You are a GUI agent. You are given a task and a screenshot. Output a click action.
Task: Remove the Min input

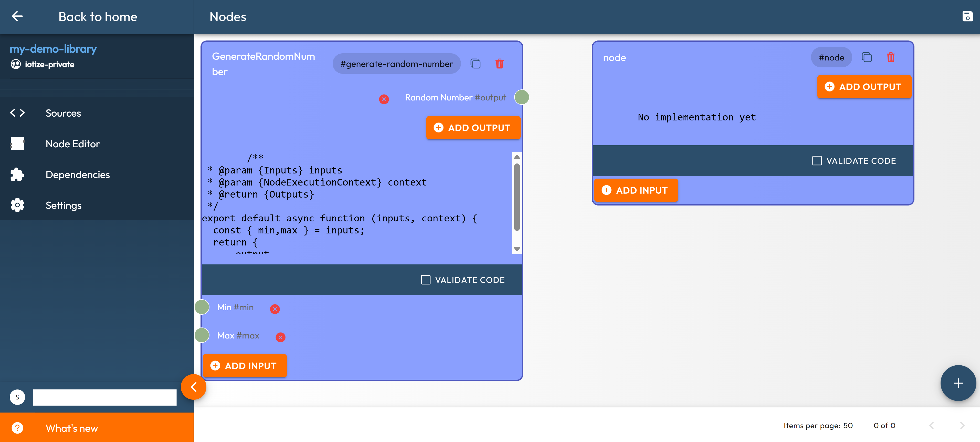click(275, 309)
